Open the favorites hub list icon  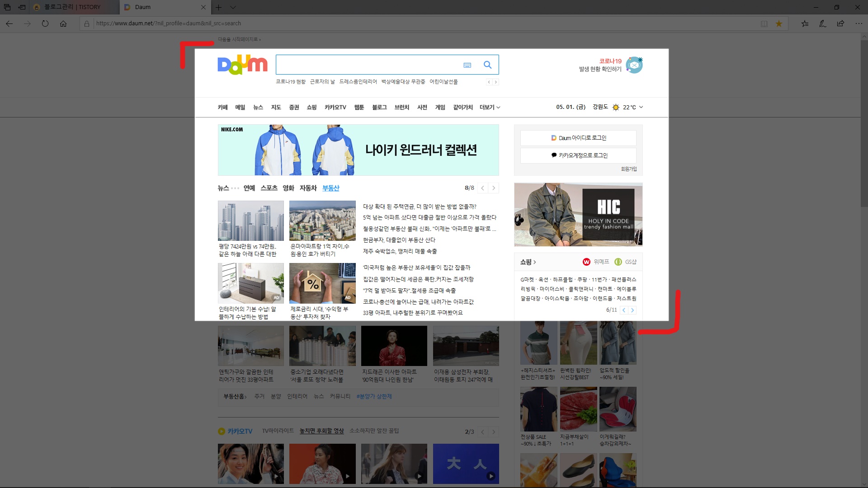point(805,23)
